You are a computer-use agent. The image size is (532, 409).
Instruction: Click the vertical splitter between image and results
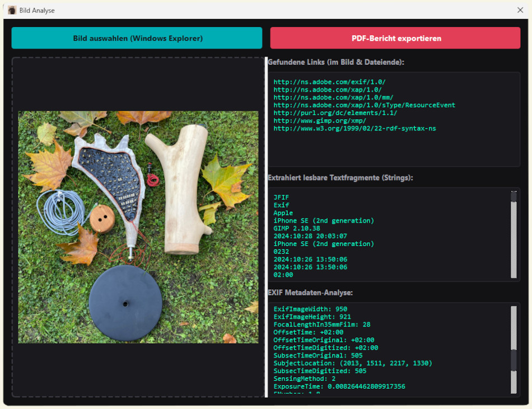click(x=266, y=227)
